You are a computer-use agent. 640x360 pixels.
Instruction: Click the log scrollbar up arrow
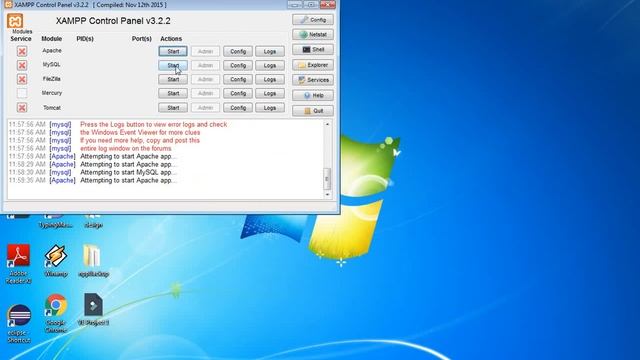click(327, 124)
